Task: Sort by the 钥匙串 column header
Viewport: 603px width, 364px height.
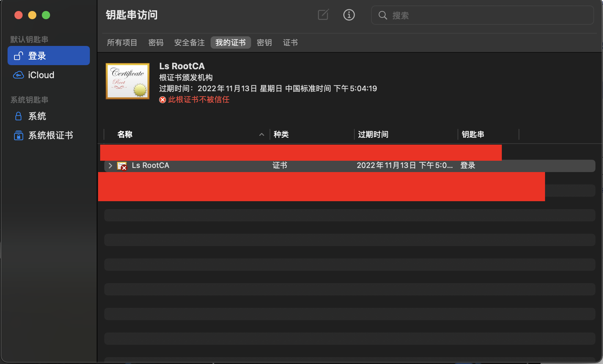Action: (473, 134)
